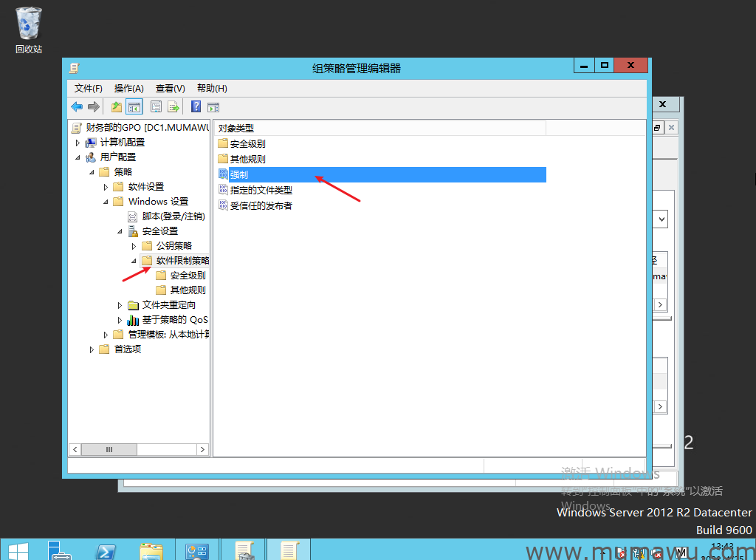Click the Properties toolbar icon

(x=157, y=106)
